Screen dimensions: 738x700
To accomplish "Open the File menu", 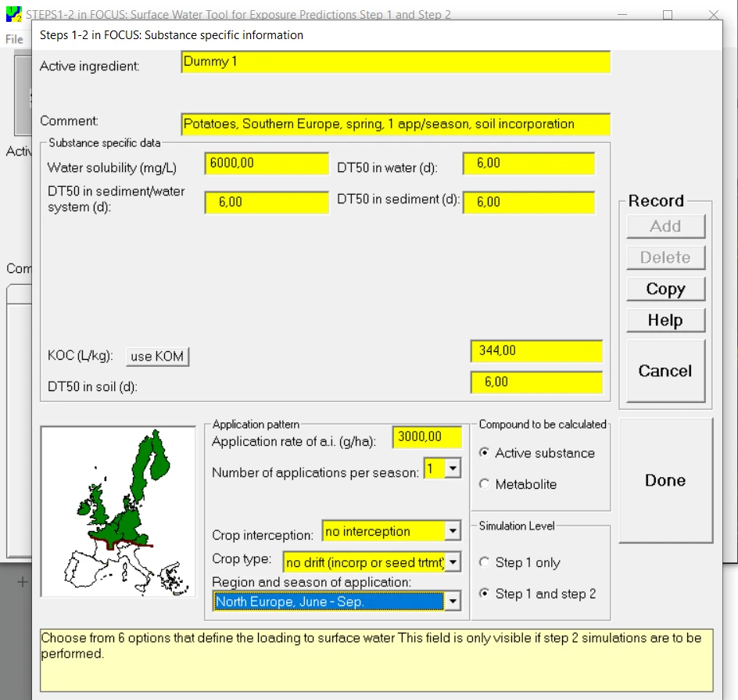I will tap(14, 39).
